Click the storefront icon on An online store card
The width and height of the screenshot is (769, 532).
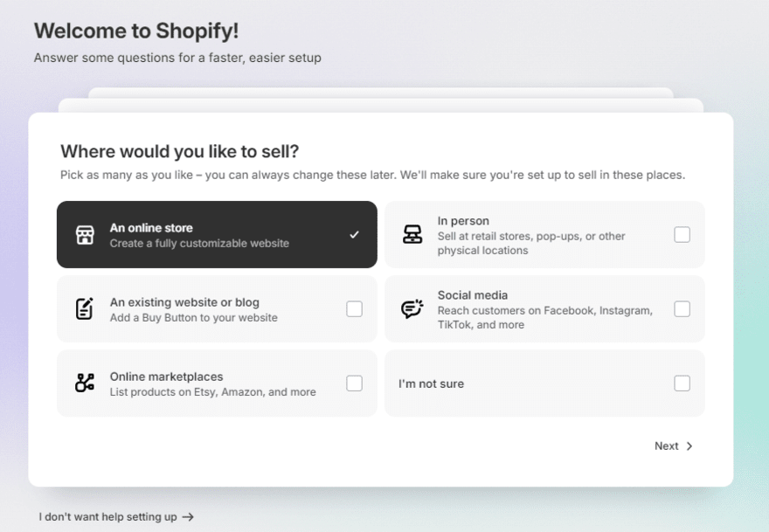(x=85, y=234)
